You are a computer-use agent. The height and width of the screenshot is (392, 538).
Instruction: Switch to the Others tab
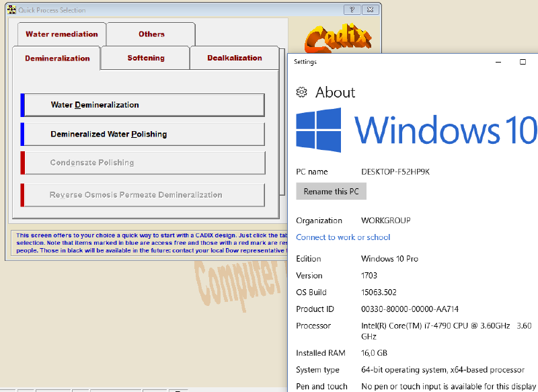pyautogui.click(x=151, y=34)
